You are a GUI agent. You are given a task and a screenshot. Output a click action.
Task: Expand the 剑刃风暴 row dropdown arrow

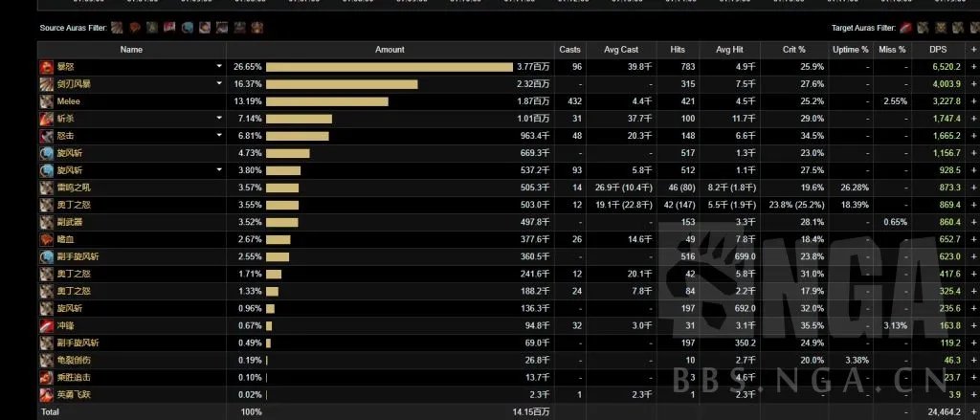pyautogui.click(x=219, y=84)
